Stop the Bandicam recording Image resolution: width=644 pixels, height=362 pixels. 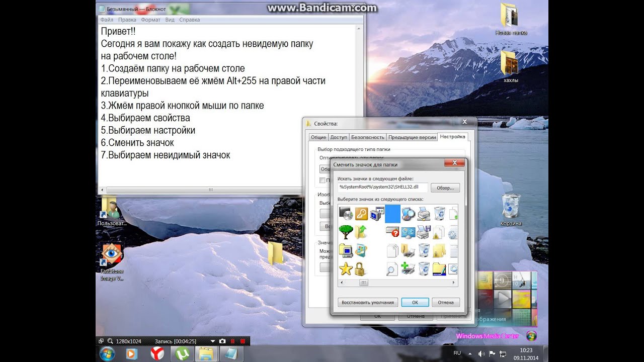click(243, 341)
